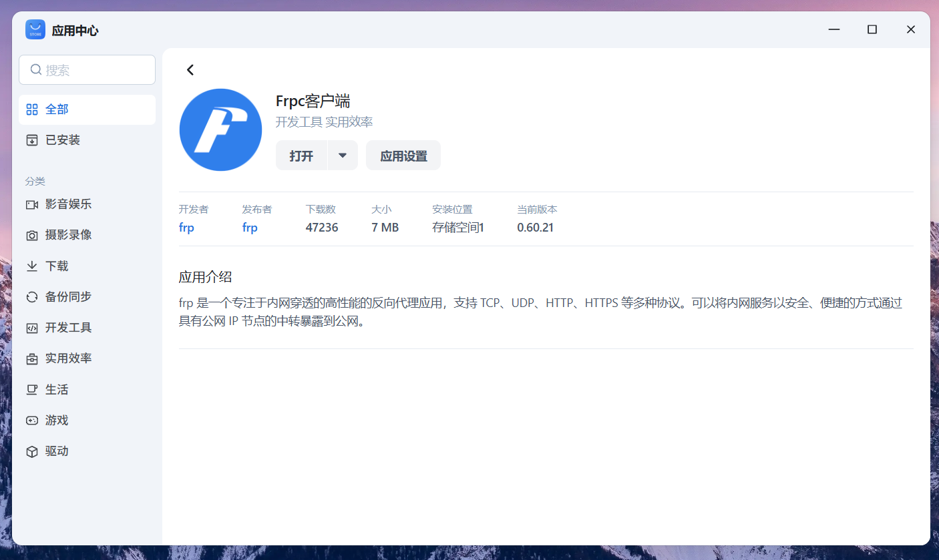
Task: Click the 大小 label
Action: click(381, 210)
